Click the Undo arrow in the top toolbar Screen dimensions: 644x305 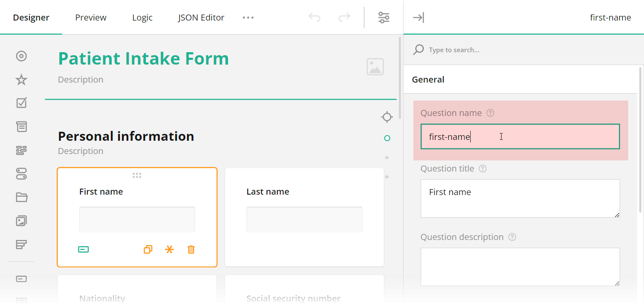point(315,17)
